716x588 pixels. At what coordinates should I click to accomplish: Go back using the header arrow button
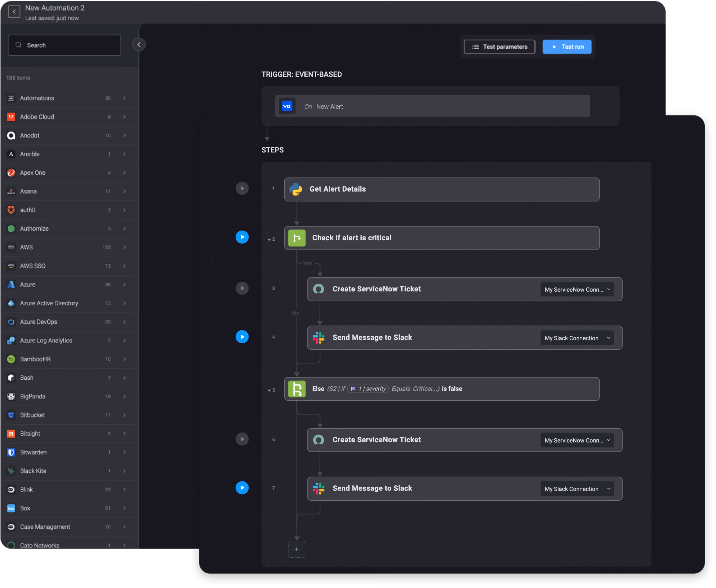(14, 12)
